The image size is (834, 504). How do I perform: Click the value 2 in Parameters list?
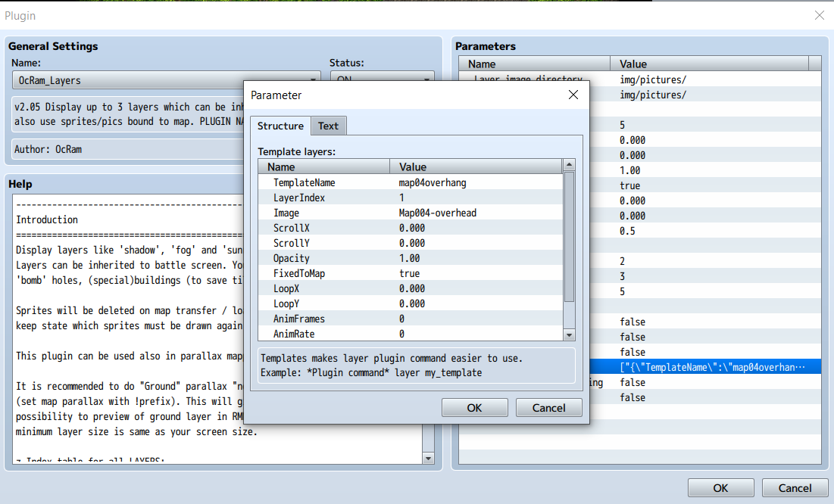point(622,262)
